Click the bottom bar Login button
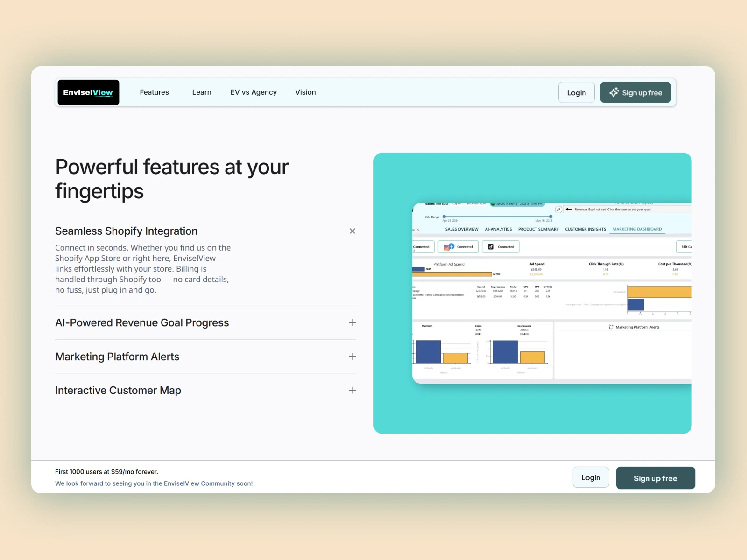Image resolution: width=747 pixels, height=560 pixels. coord(591,477)
